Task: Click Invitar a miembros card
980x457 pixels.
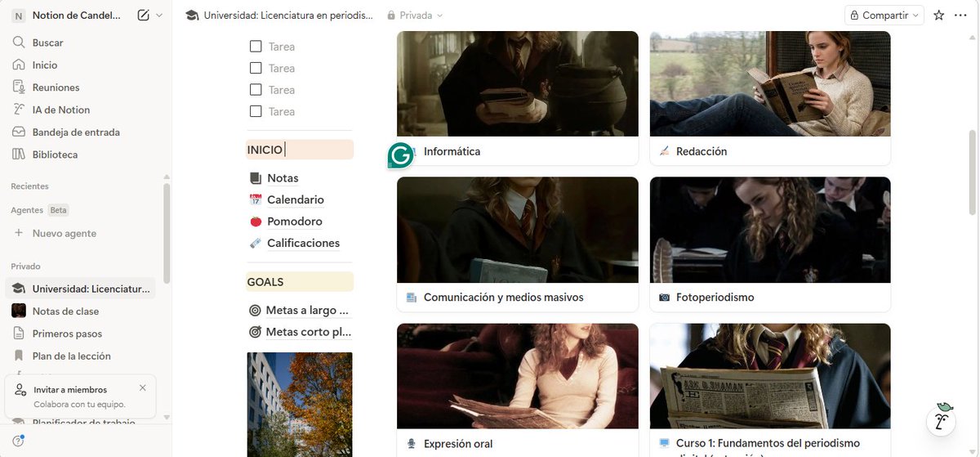Action: pyautogui.click(x=80, y=397)
